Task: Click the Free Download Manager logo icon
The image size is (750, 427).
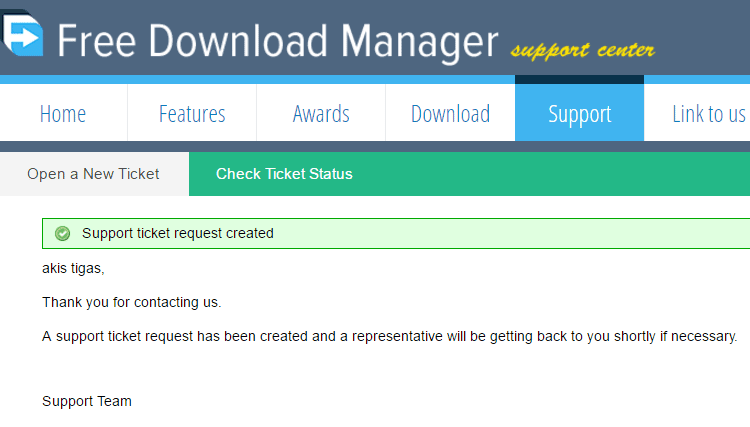Action: [22, 33]
